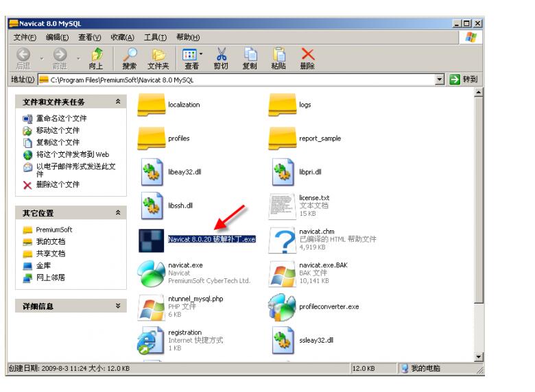Open 我的文档 in other places
The image size is (535, 392).
51,242
